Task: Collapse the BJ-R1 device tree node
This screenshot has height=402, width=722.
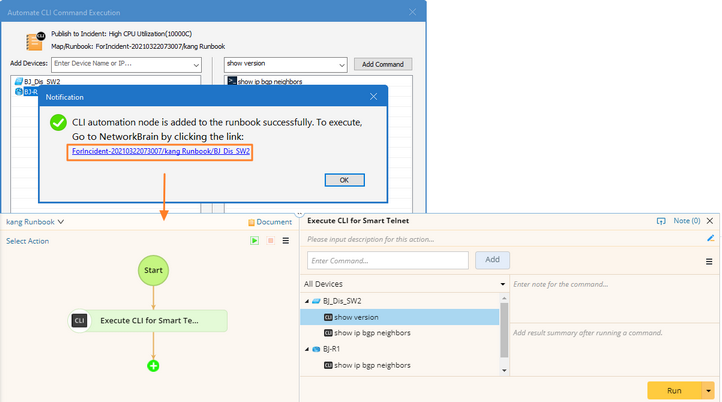Action: 307,349
